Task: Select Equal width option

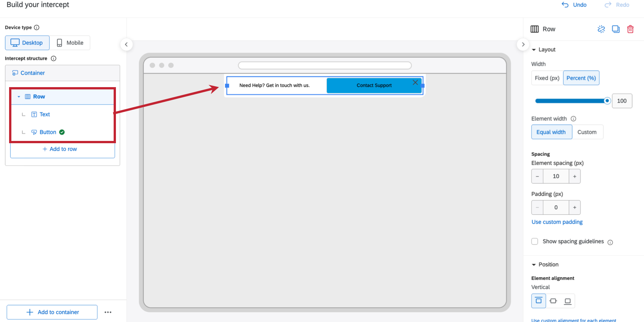Action: (551, 132)
